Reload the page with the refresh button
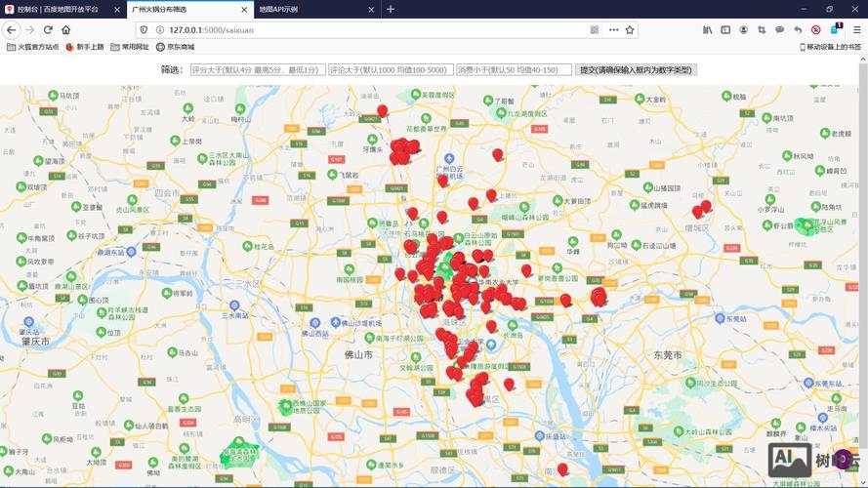Viewport: 868px width, 488px height. point(48,30)
